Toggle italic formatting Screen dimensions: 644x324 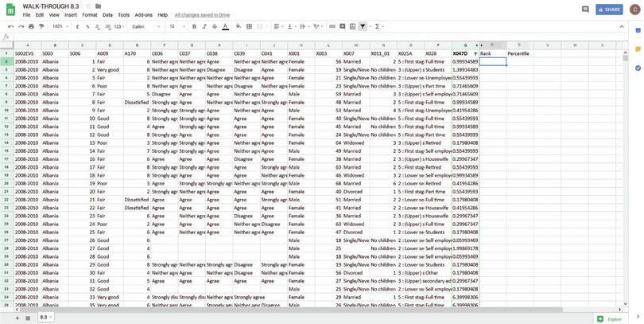(204, 26)
